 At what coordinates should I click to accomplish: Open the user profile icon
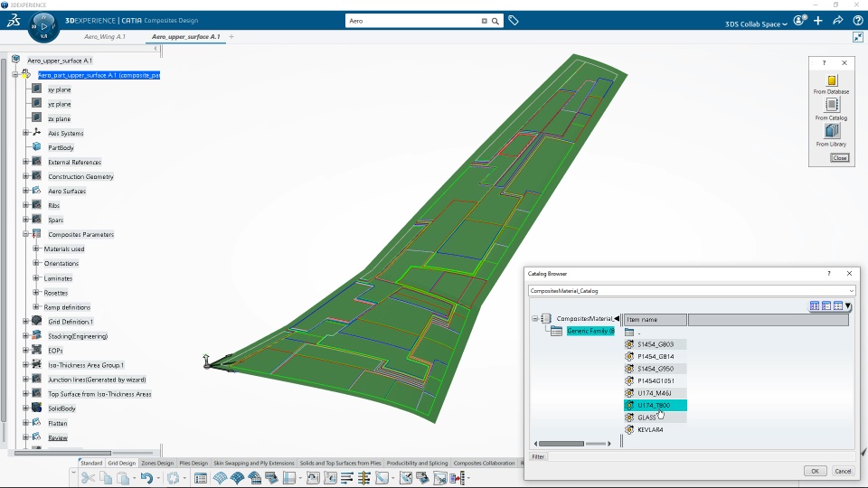[798, 21]
